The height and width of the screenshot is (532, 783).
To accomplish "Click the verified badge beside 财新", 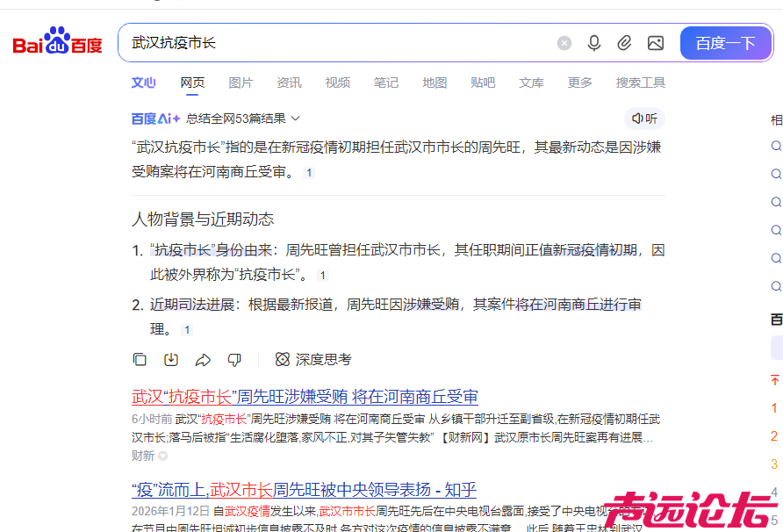I will tap(162, 456).
